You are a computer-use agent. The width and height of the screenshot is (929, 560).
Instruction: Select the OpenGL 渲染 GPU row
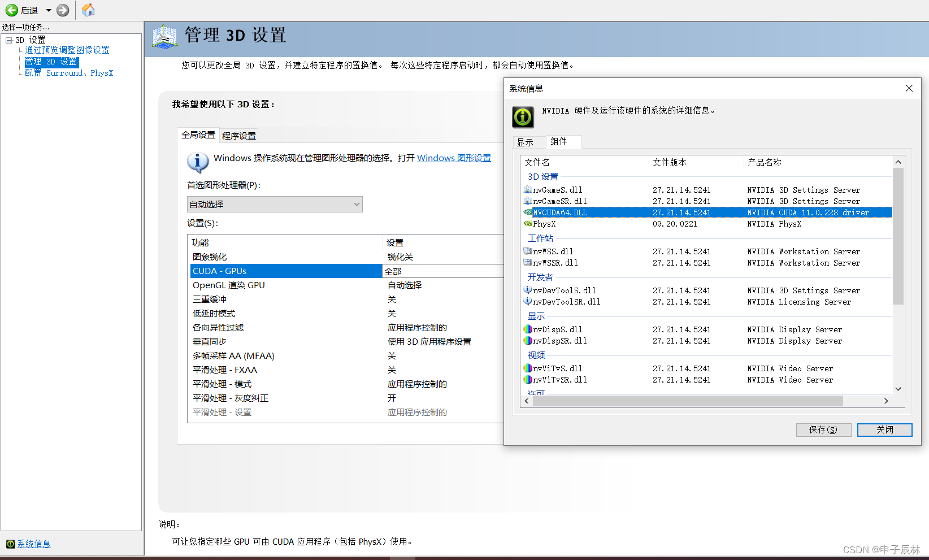coord(346,285)
